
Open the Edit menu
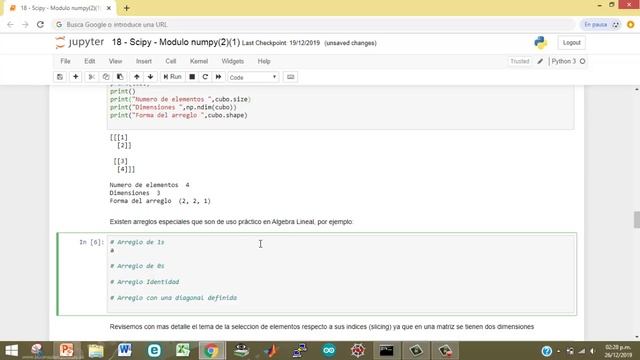(x=89, y=61)
